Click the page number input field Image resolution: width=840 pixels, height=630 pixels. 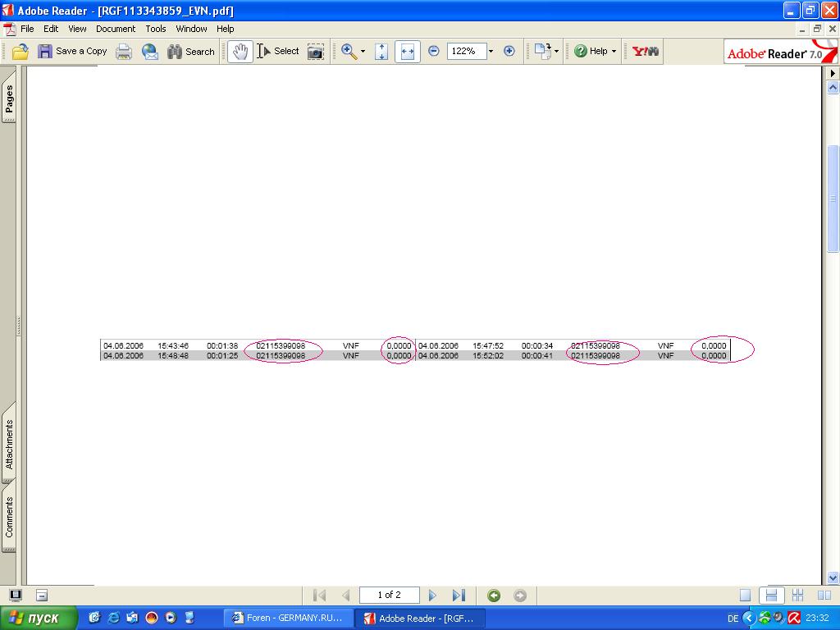[x=389, y=596]
